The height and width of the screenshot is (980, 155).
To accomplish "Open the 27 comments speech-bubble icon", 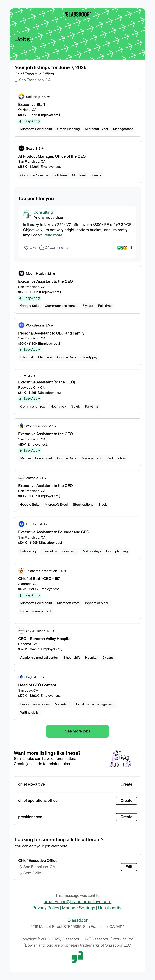I will [41, 248].
